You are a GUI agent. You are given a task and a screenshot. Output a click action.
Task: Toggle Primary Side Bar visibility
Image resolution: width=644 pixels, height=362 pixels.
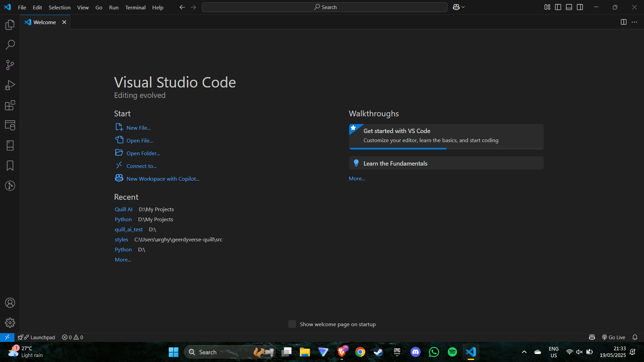(558, 7)
